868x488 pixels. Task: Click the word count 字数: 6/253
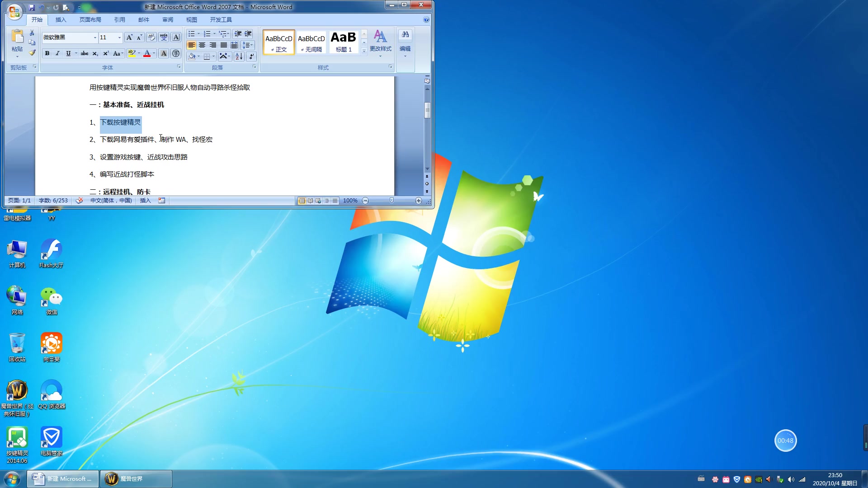click(53, 201)
